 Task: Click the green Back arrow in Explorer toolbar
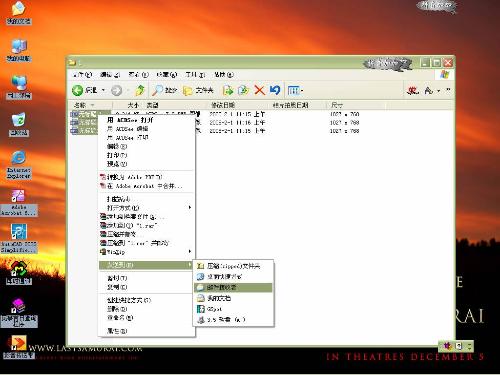coord(78,90)
